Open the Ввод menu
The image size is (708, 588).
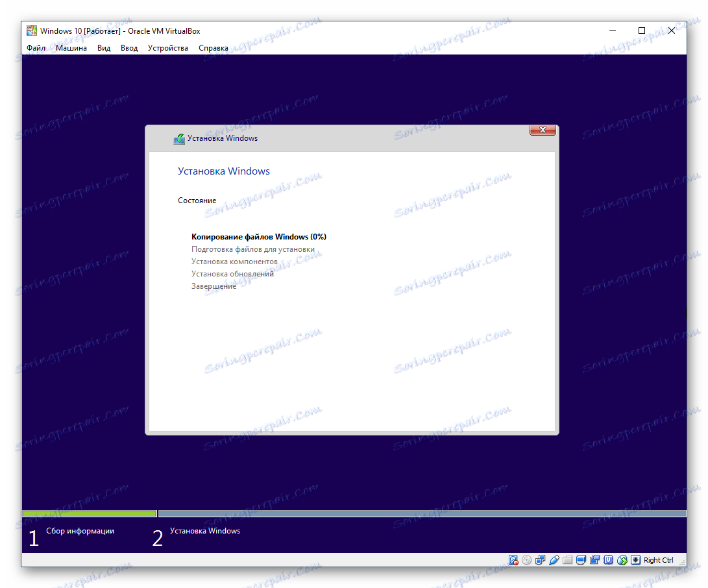(x=129, y=48)
